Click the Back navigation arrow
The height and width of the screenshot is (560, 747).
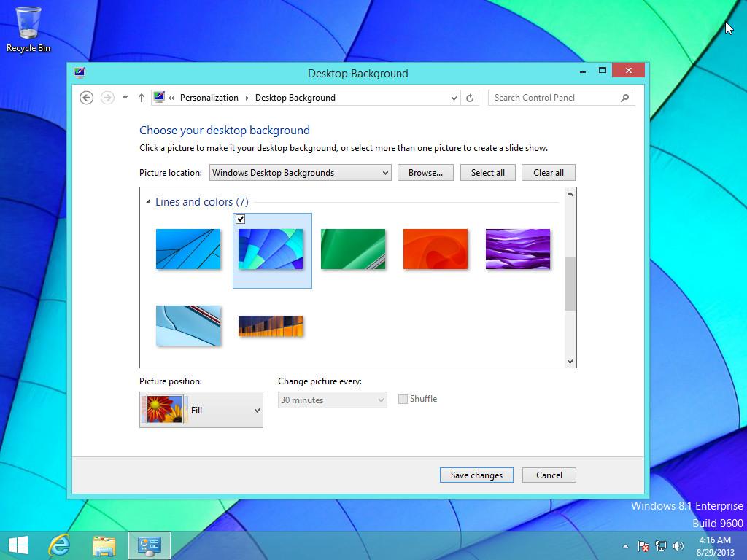(86, 98)
